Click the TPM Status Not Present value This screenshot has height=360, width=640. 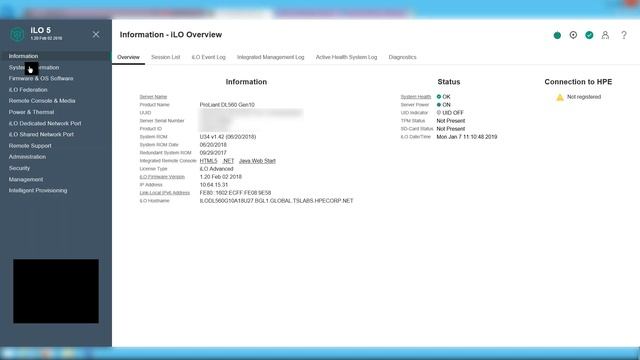click(x=451, y=121)
